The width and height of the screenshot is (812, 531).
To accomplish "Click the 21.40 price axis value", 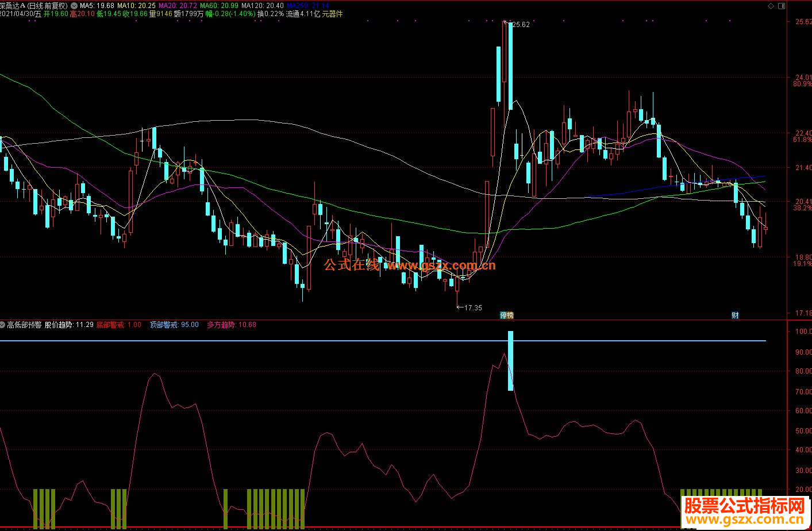I will pos(803,168).
